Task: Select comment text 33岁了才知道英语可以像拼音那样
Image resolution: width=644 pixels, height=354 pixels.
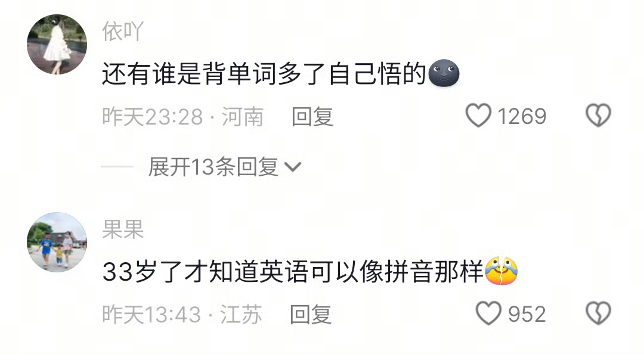Action: 293,272
